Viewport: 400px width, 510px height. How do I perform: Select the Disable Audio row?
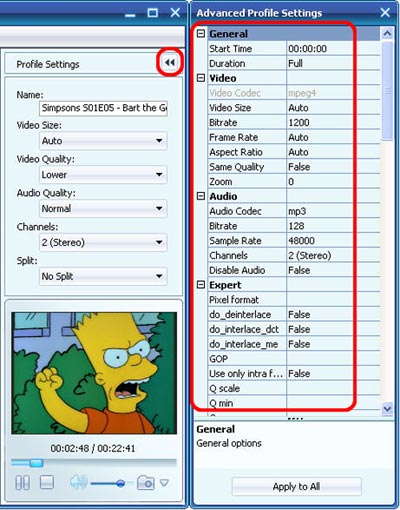pos(294,270)
